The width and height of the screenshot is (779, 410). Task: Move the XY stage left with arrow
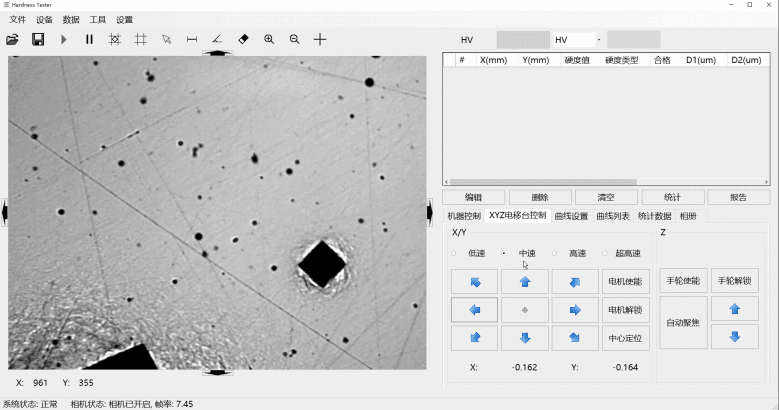pos(474,310)
